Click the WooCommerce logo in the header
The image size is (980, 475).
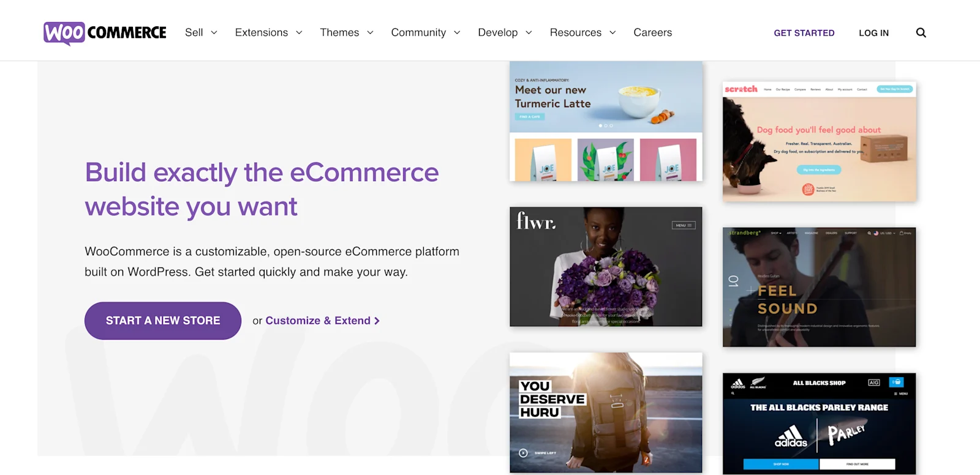point(104,32)
